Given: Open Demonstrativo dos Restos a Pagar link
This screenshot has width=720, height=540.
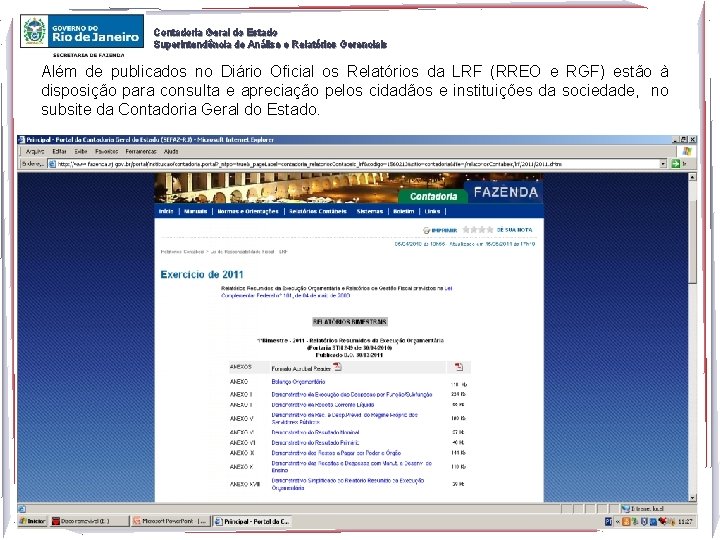Looking at the screenshot, I should [336, 453].
